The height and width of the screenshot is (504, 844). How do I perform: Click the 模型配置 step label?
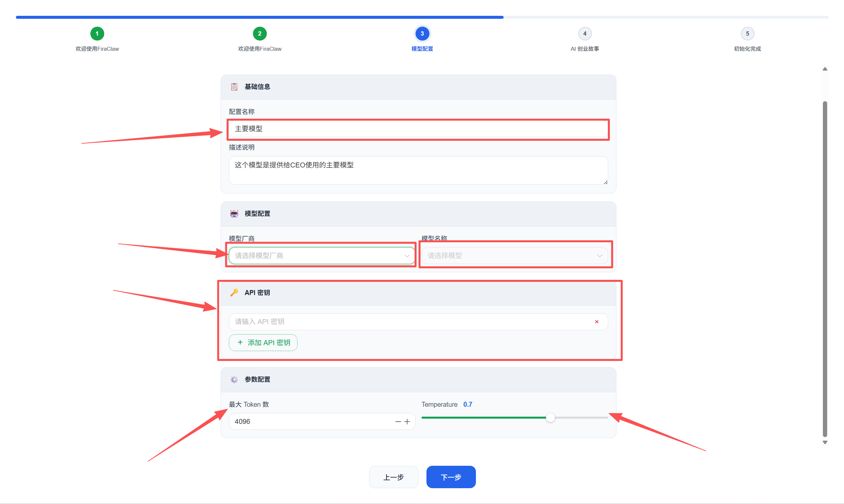[x=422, y=49]
